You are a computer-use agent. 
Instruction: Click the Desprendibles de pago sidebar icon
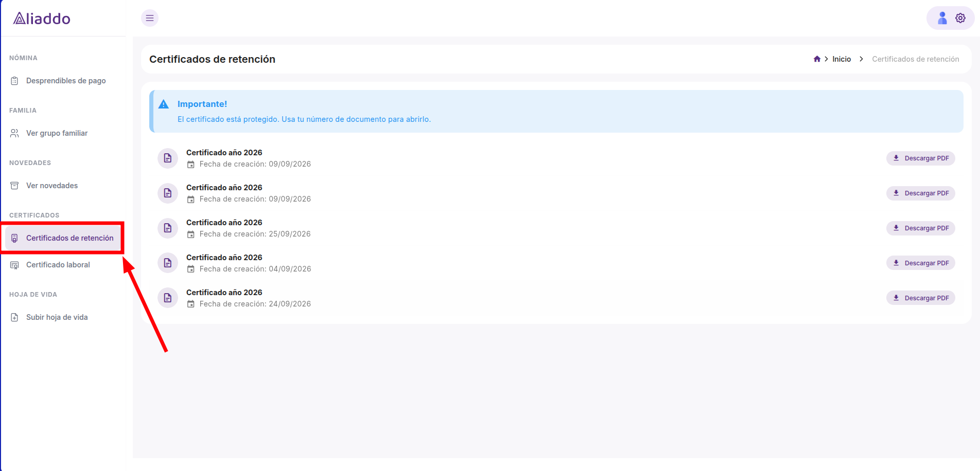coord(14,81)
